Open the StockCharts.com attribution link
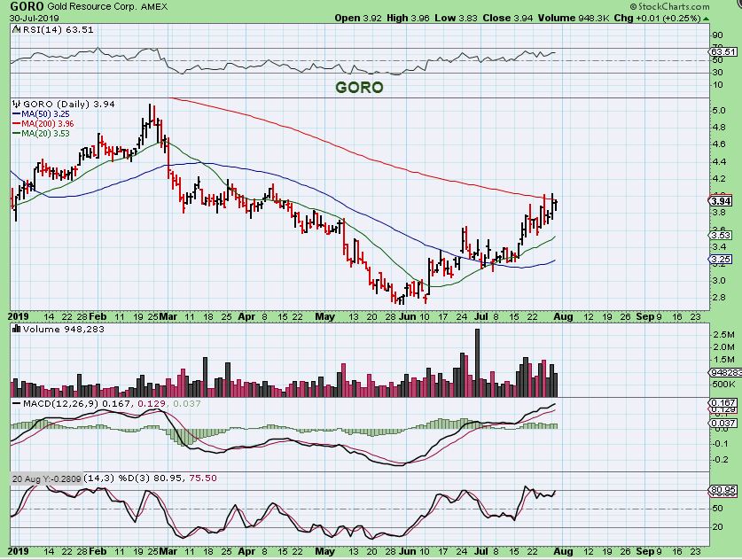The width and height of the screenshot is (742, 560). click(x=669, y=6)
